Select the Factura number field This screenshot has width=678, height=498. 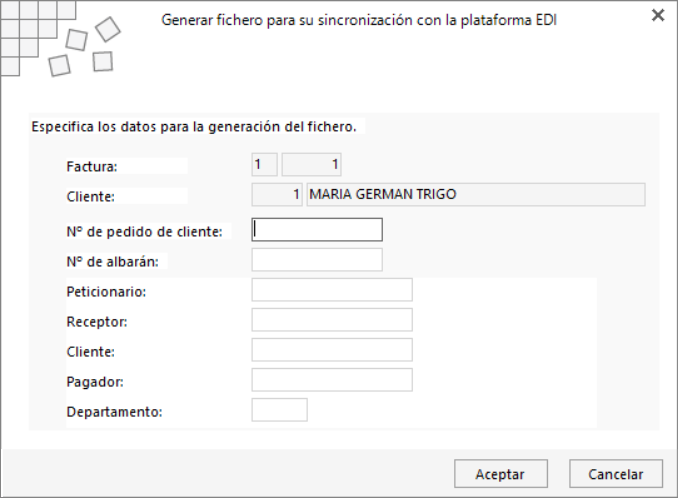coord(311,164)
